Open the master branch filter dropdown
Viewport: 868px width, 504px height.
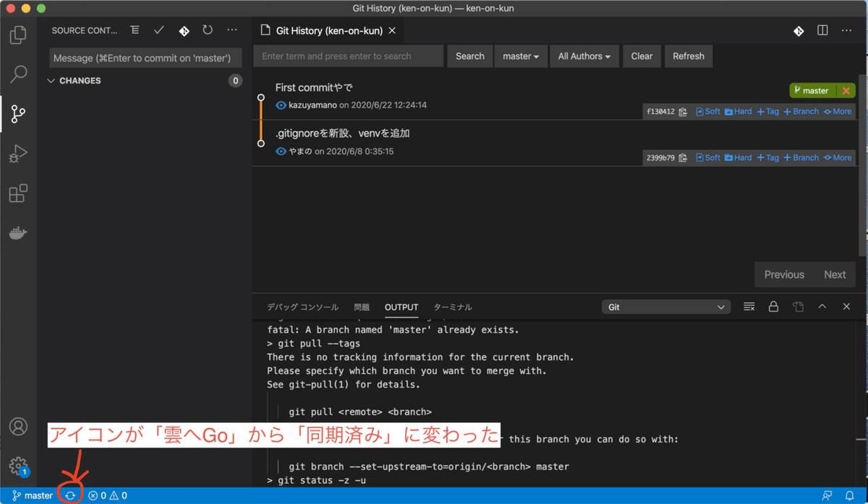(x=521, y=56)
